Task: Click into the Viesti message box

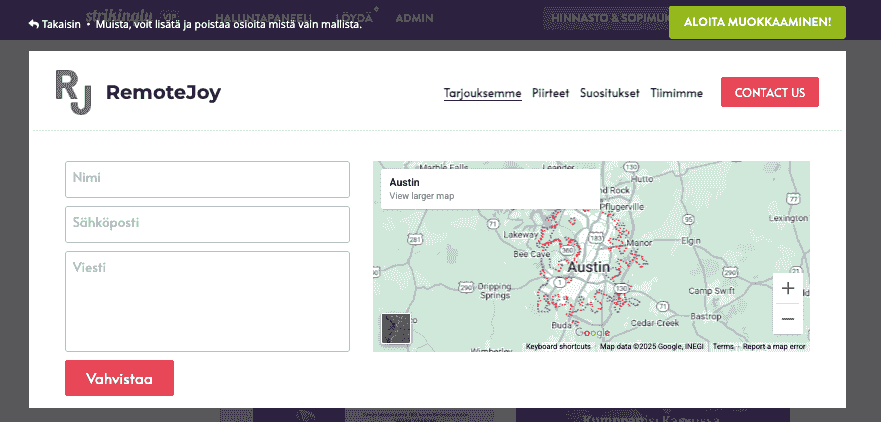Action: (207, 301)
